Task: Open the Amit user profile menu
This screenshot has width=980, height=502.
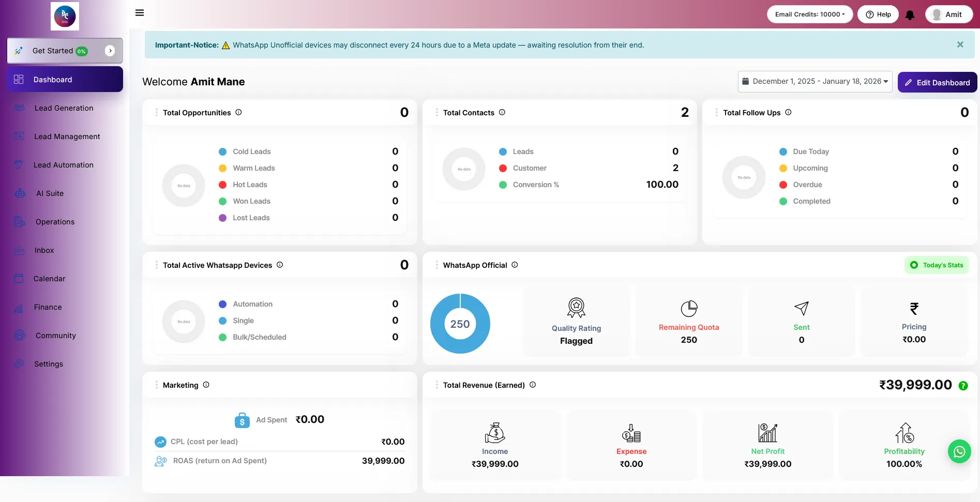Action: point(948,14)
